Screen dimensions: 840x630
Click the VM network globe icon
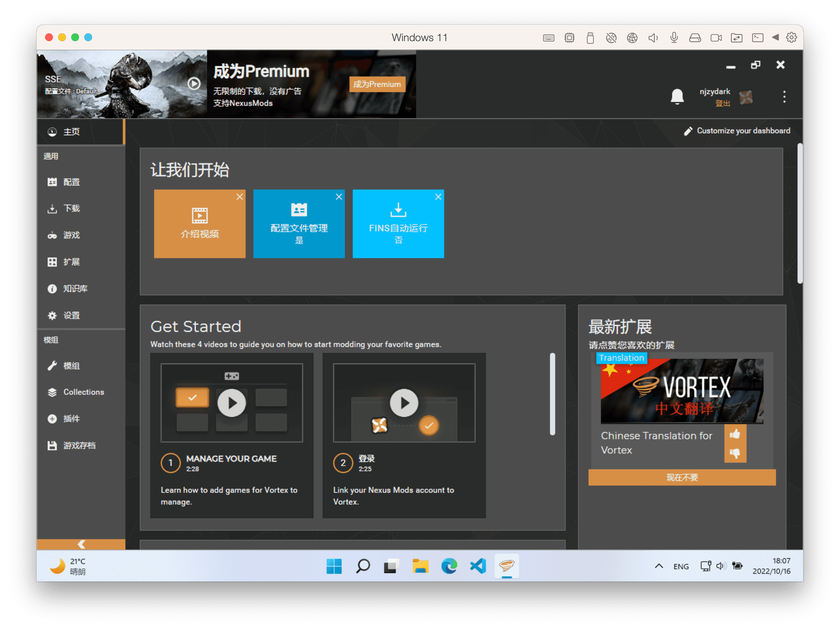(632, 38)
